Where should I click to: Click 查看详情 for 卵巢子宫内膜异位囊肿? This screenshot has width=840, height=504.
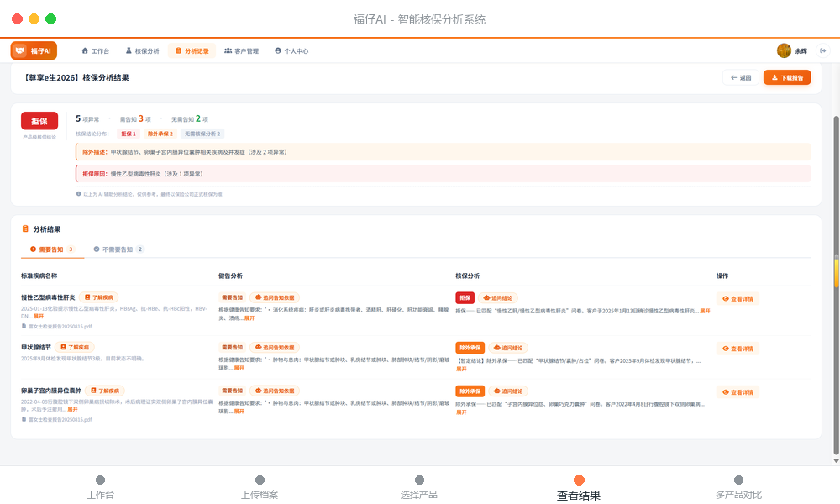[738, 392]
